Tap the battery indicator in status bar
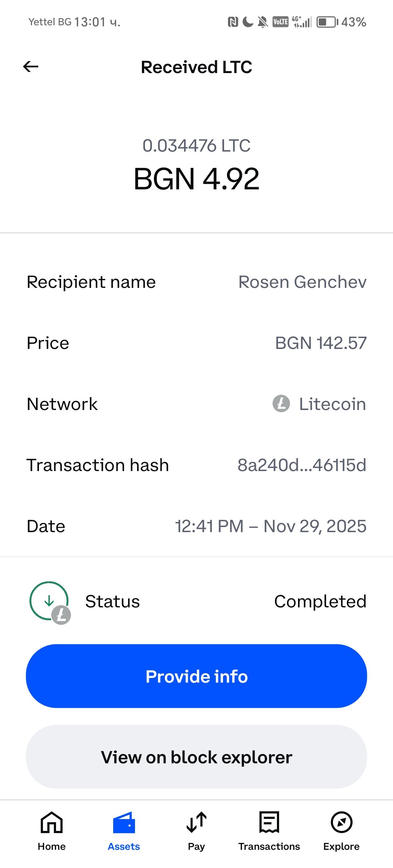This screenshot has width=393, height=868. tap(327, 22)
